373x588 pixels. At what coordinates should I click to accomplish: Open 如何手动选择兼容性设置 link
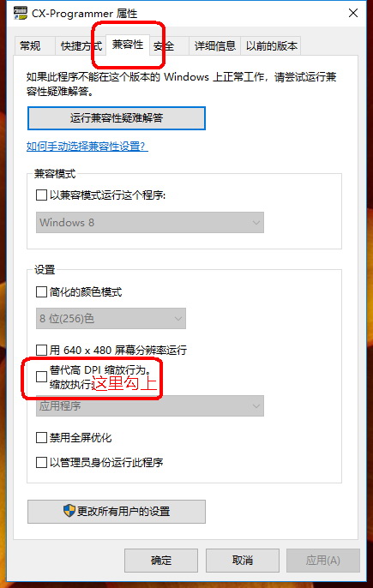click(x=87, y=147)
